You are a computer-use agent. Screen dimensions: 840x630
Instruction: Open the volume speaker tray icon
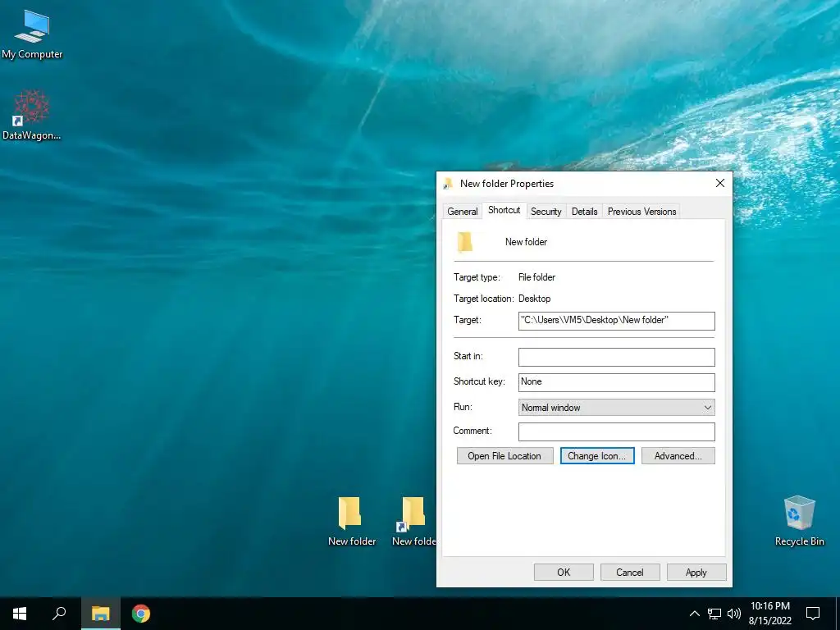(734, 614)
